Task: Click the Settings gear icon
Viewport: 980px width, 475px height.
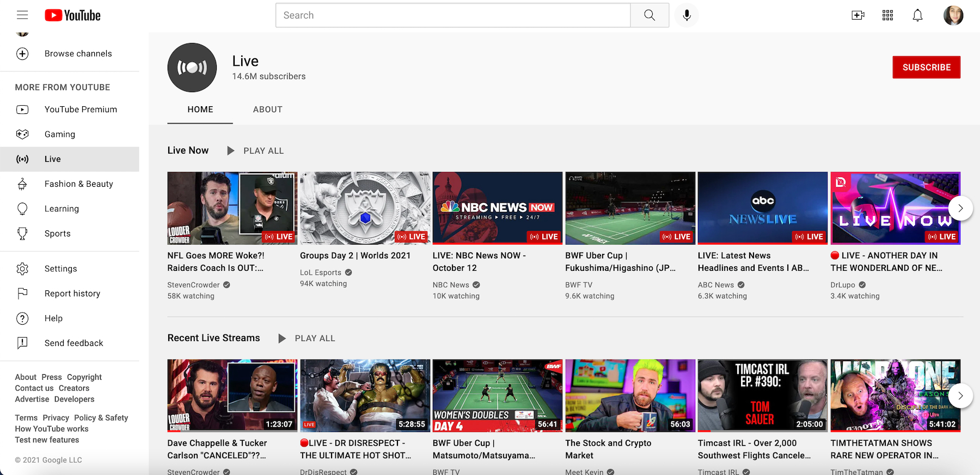Action: [x=22, y=269]
